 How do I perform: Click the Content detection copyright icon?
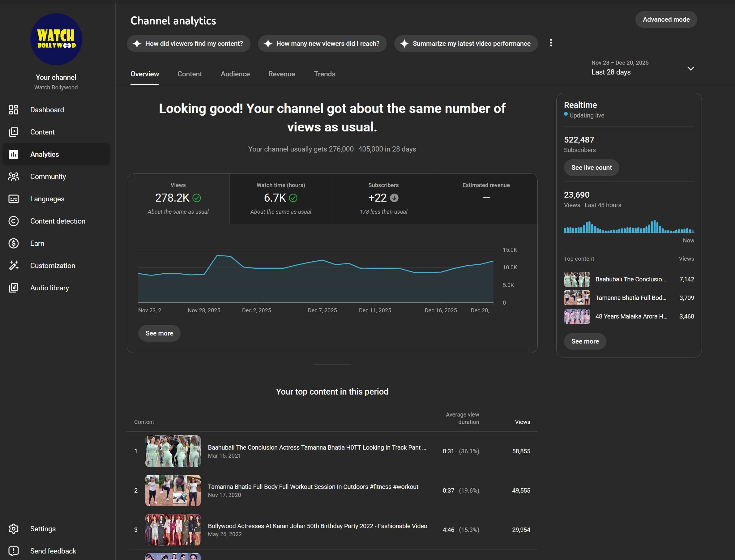point(13,221)
